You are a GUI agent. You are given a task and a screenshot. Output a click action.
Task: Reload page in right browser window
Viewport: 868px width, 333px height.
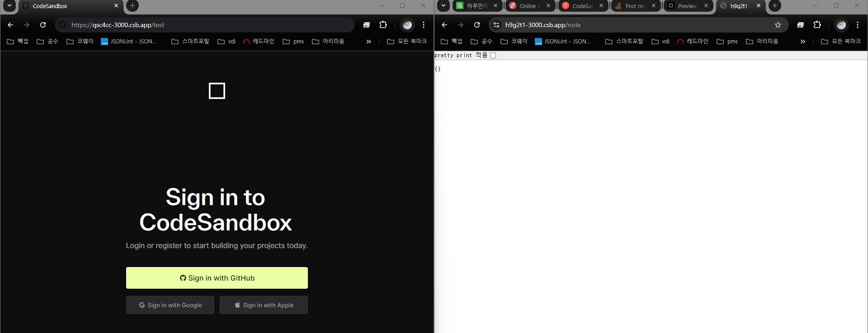coord(477,25)
